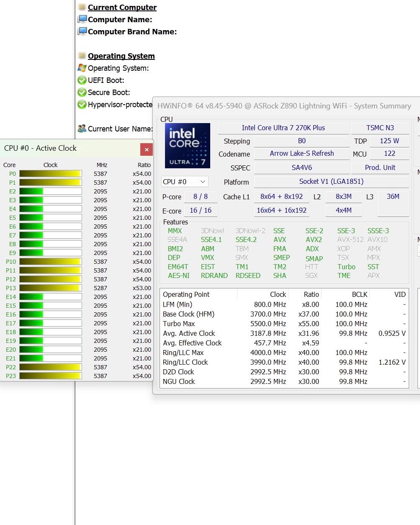Click the P22 core label
The height and width of the screenshot is (525, 420).
pos(11,367)
